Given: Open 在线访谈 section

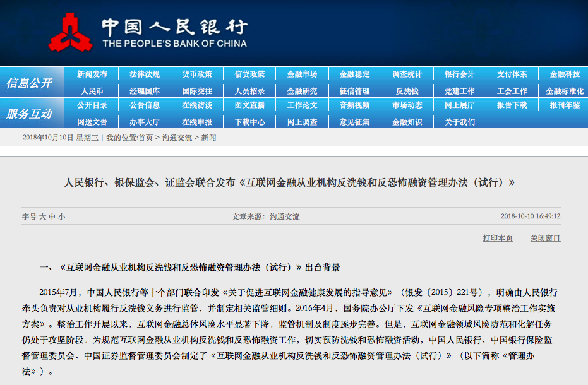Looking at the screenshot, I should point(197,105).
